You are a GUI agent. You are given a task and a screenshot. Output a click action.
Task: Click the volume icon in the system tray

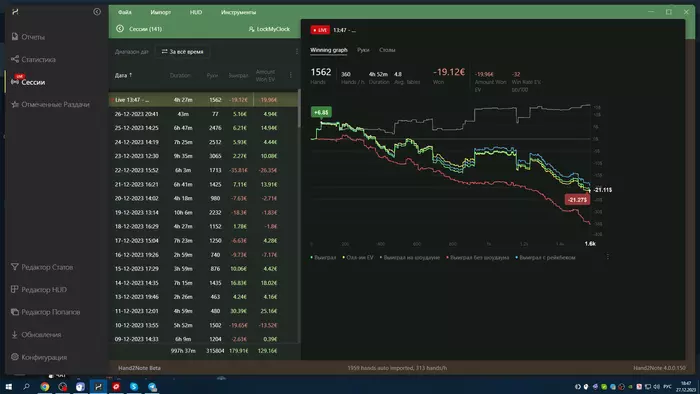tap(656, 386)
